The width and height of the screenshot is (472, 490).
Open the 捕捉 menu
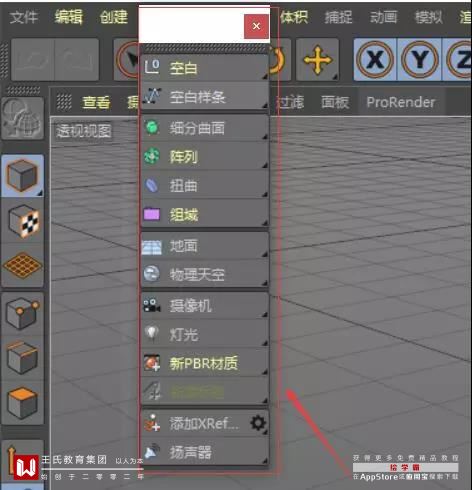pyautogui.click(x=339, y=17)
